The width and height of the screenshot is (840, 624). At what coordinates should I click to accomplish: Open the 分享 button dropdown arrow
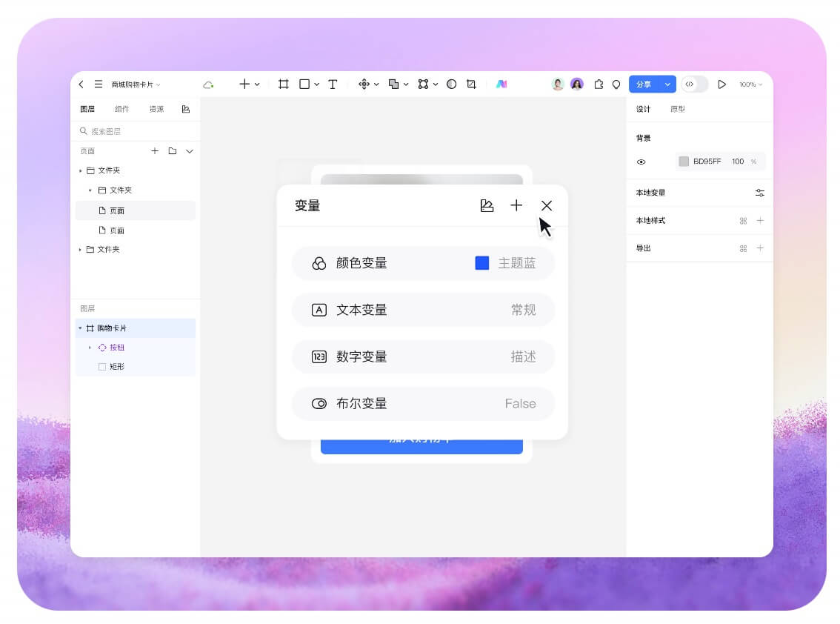[x=666, y=84]
